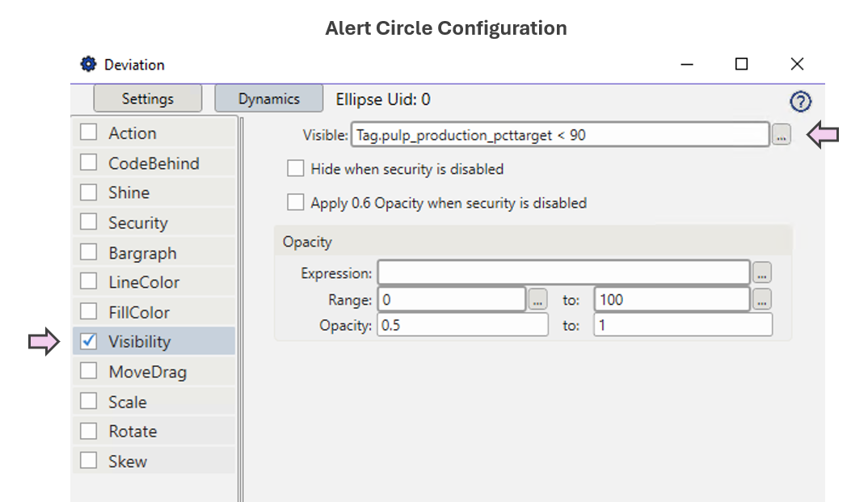
Task: Check Apply 0.6 Opacity when security disabled
Action: pos(296,203)
